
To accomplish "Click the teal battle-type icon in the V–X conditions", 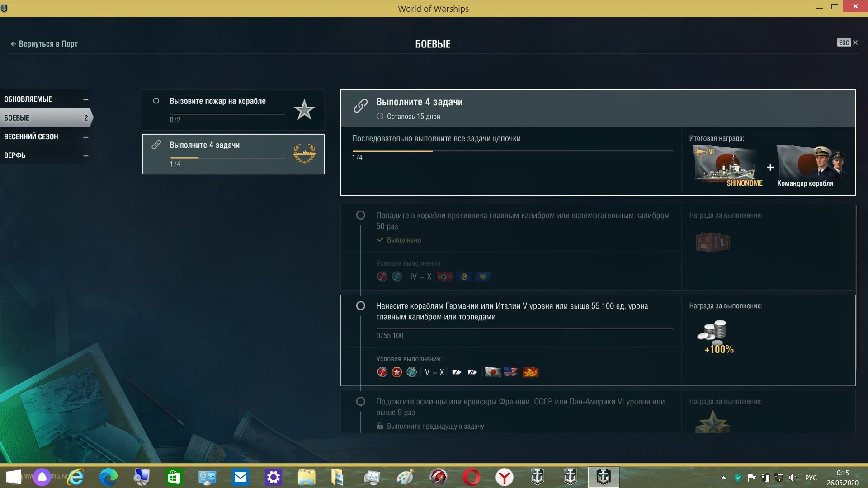I will pyautogui.click(x=412, y=372).
